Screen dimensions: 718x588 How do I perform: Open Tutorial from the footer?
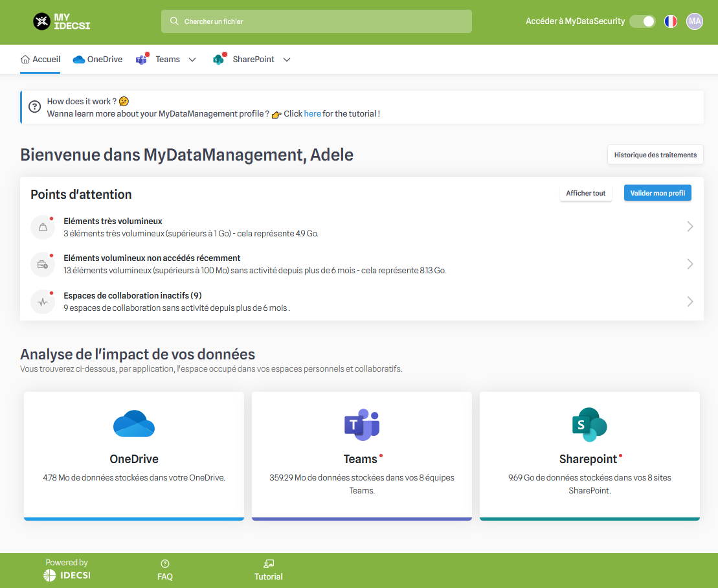click(x=269, y=576)
